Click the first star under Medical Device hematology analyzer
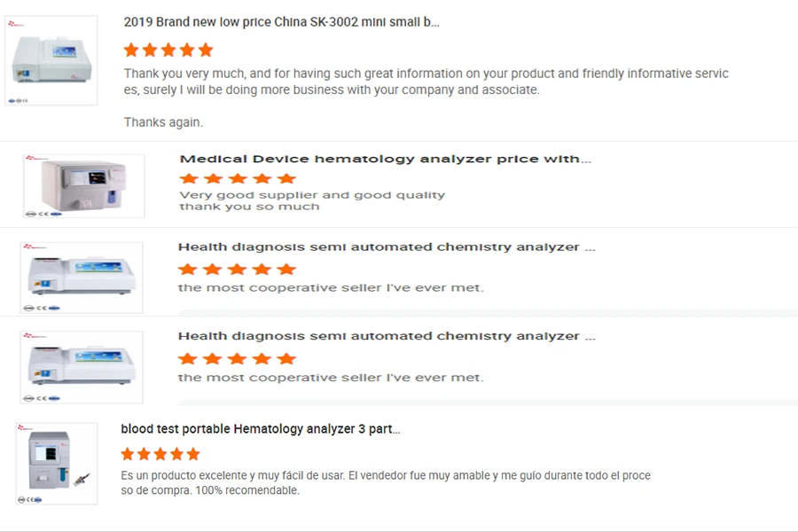Image resolution: width=798 pixels, height=532 pixels. 187,179
